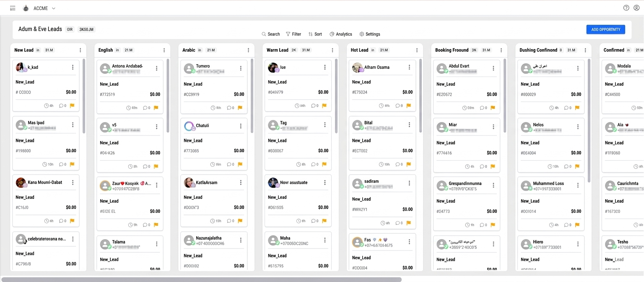Image resolution: width=644 pixels, height=282 pixels.
Task: Open the New Lead column options menu
Action: coord(80,50)
